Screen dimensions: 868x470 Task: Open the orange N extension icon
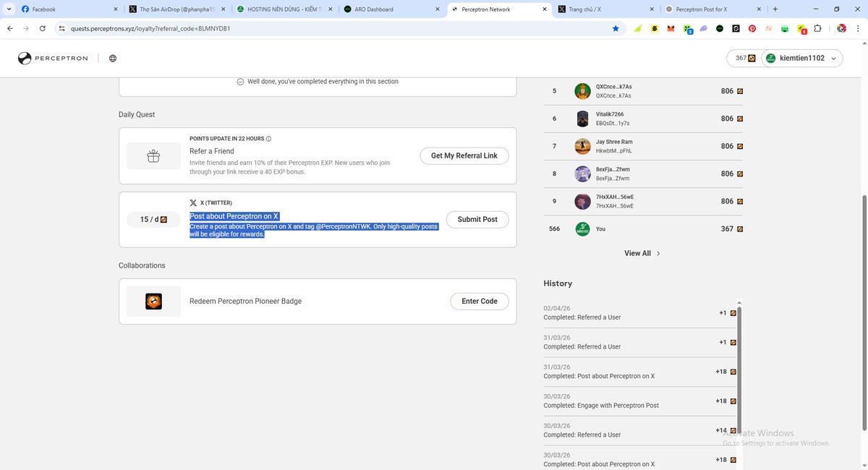[x=768, y=29]
